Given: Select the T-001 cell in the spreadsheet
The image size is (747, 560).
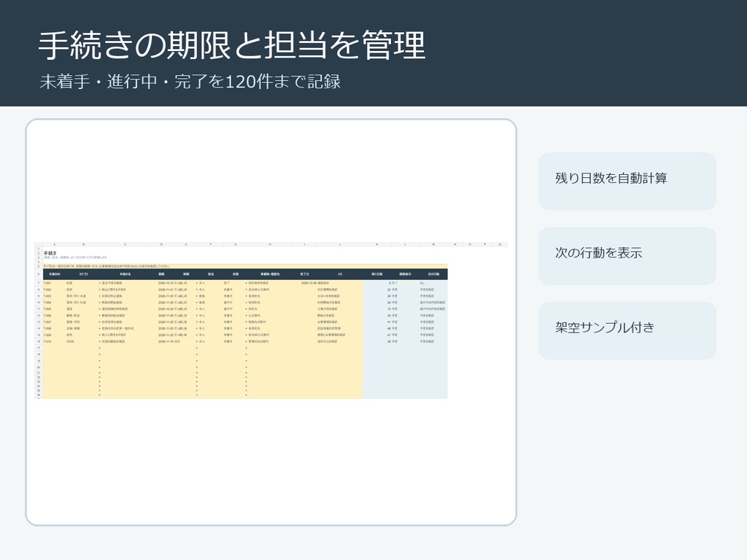Looking at the screenshot, I should point(47,283).
